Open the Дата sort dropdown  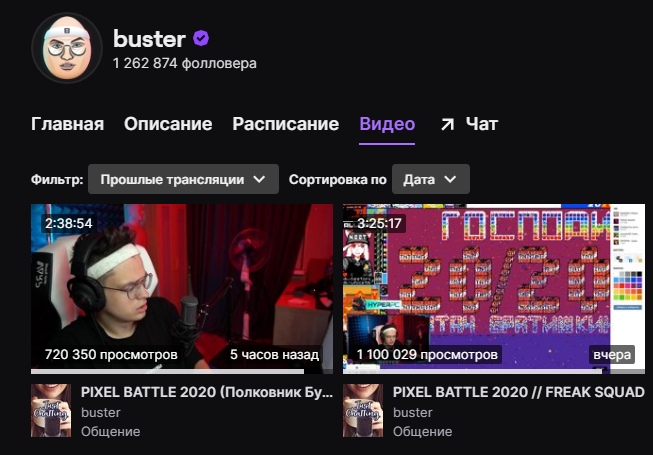coord(431,179)
